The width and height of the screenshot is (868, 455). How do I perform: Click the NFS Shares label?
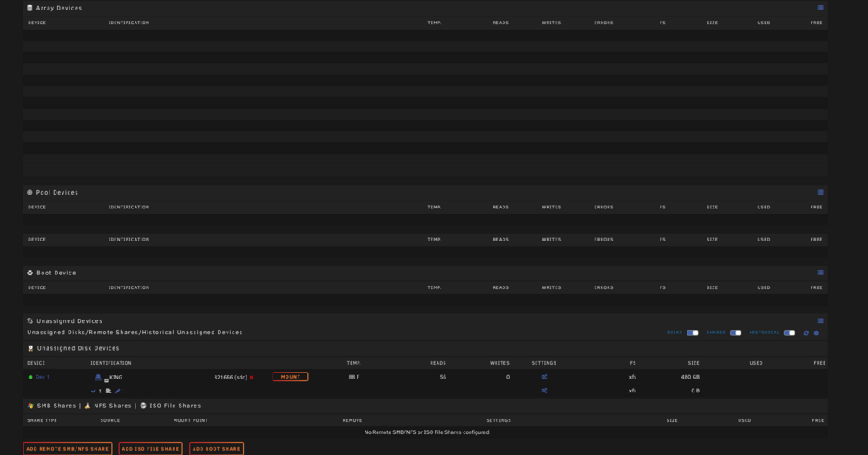click(x=113, y=406)
